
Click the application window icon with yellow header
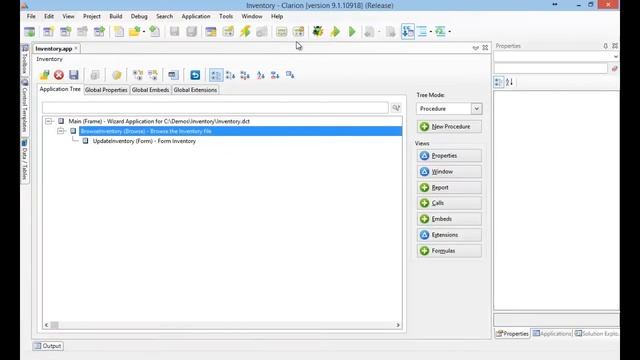click(211, 31)
